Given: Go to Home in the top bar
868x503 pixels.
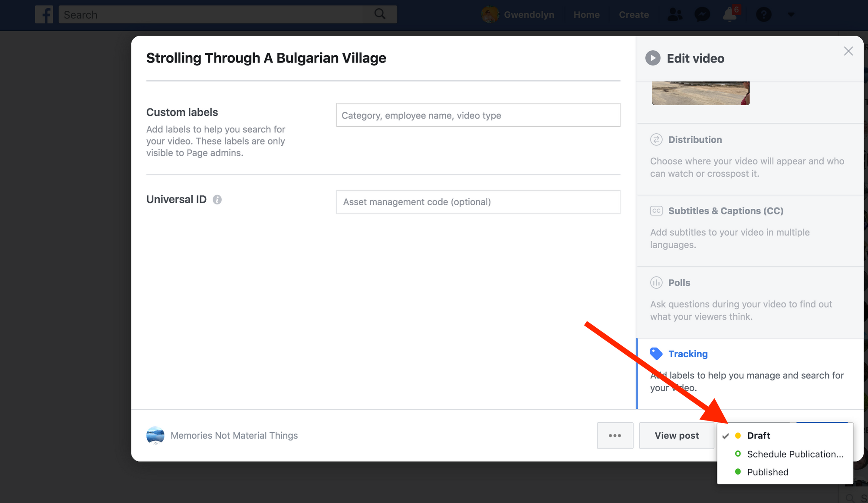Looking at the screenshot, I should 586,15.
